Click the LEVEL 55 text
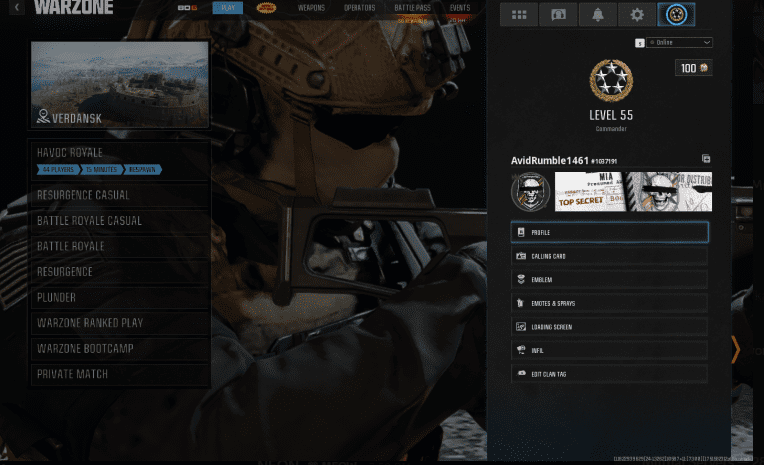The height and width of the screenshot is (465, 764). point(611,115)
